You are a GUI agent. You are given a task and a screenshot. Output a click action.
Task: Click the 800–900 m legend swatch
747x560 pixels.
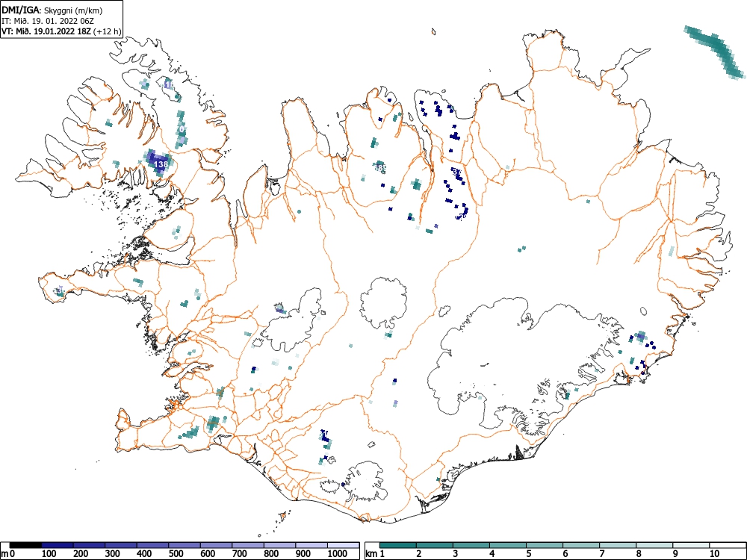[x=279, y=545]
